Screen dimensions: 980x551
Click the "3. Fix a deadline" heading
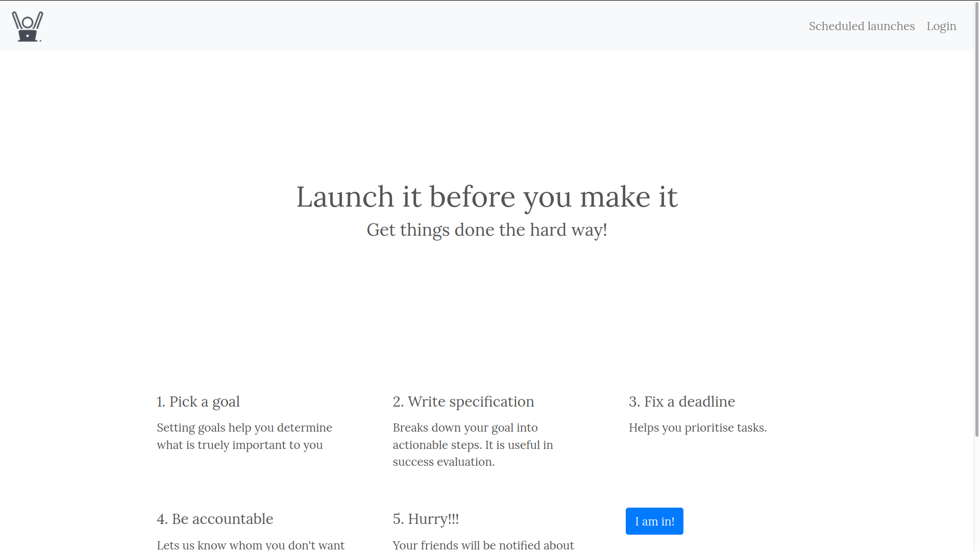(x=681, y=402)
